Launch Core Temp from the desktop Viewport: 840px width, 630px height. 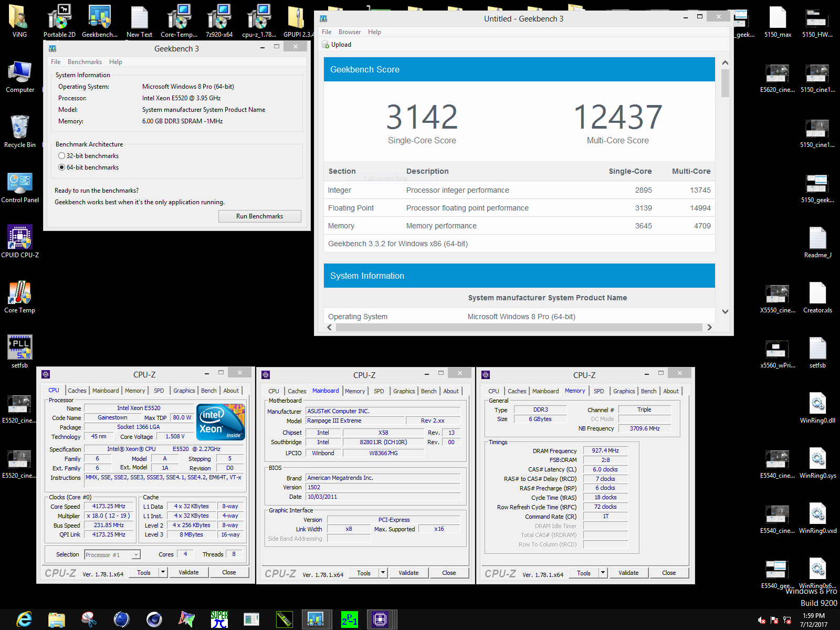coord(20,297)
